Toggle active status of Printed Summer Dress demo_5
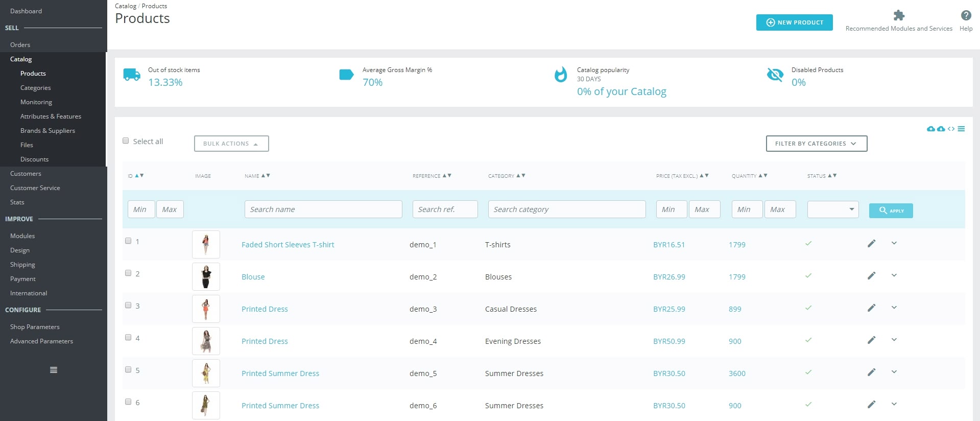Image resolution: width=980 pixels, height=421 pixels. 808,372
